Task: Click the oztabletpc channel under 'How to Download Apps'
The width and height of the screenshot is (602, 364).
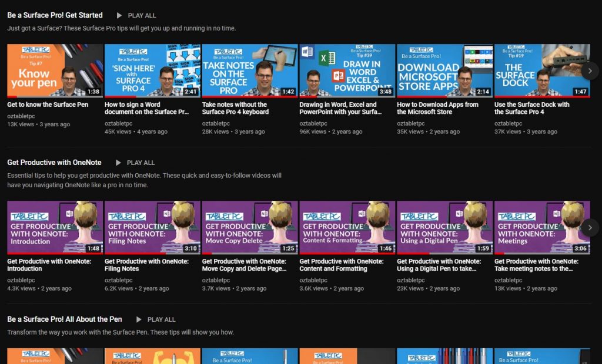Action: [x=411, y=123]
